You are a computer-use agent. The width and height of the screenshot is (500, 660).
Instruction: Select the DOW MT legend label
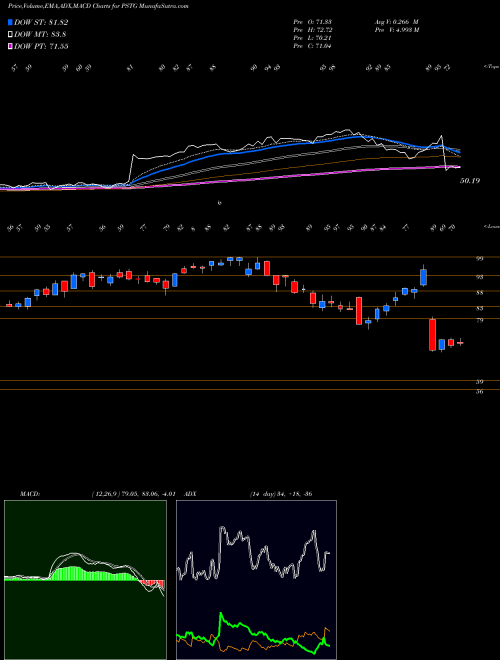click(40, 35)
